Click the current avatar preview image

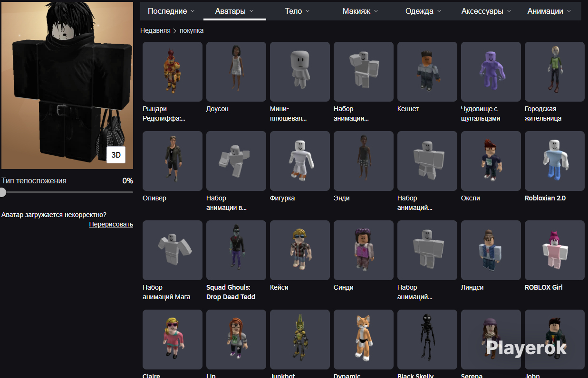67,85
